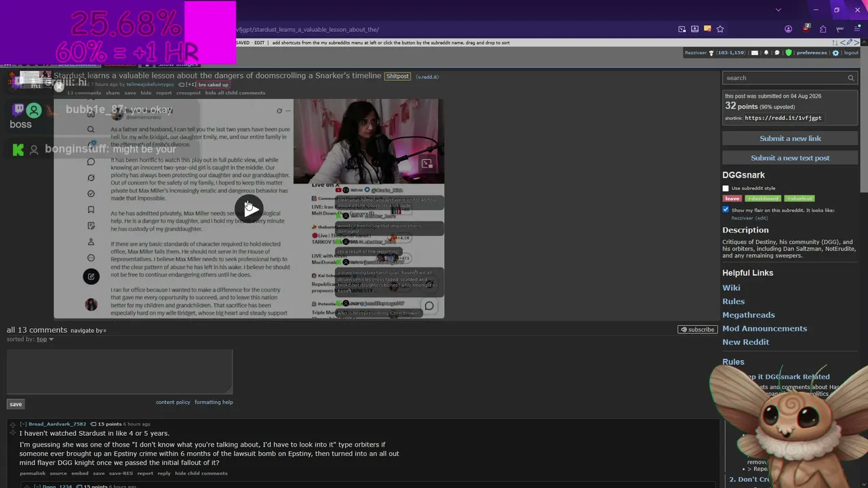Open the uBlock extension icon with badge

point(806,28)
